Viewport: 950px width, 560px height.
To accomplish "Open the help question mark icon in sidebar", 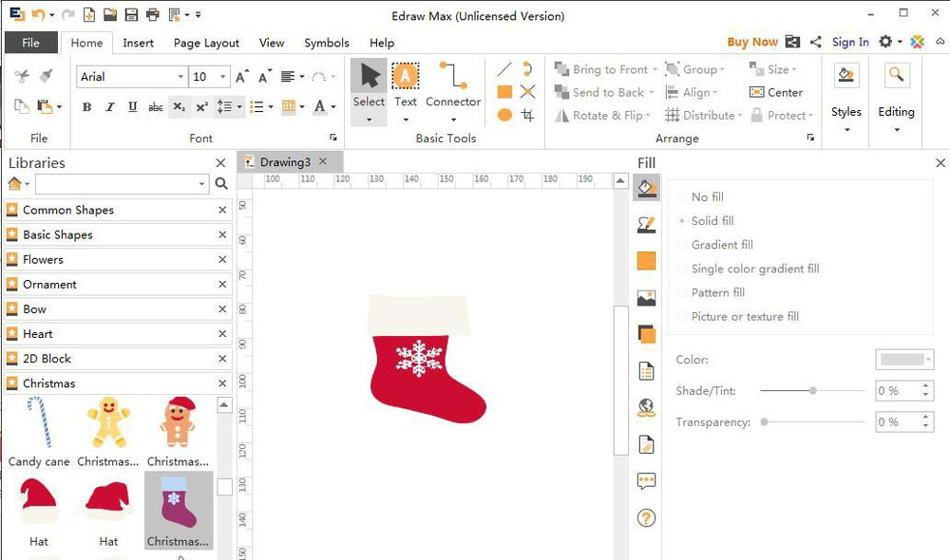I will 647,518.
